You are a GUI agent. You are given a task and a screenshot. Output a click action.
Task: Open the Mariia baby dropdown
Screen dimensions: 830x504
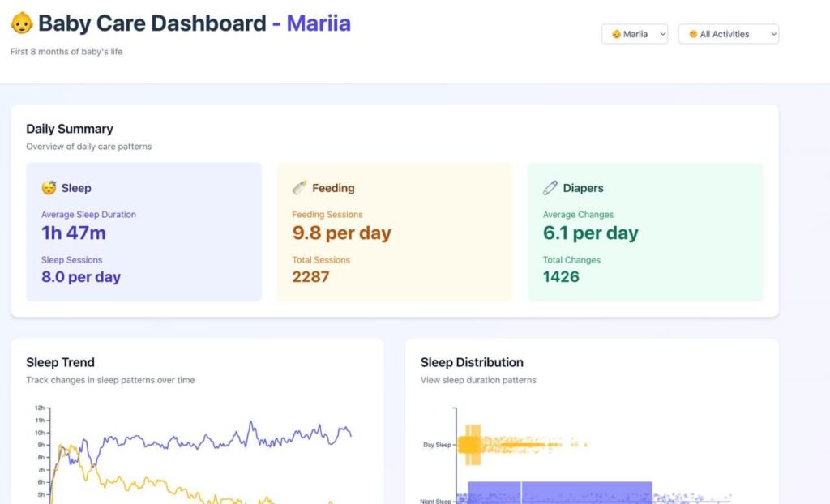(635, 34)
